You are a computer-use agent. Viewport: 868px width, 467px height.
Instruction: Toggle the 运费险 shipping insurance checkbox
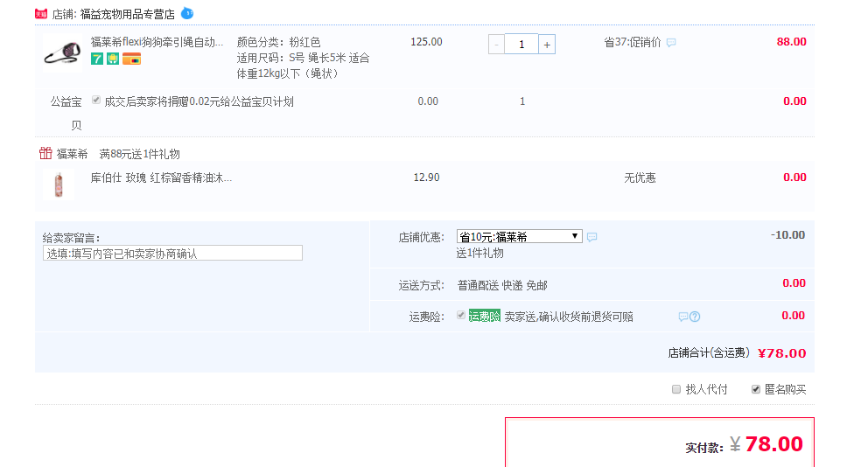460,316
